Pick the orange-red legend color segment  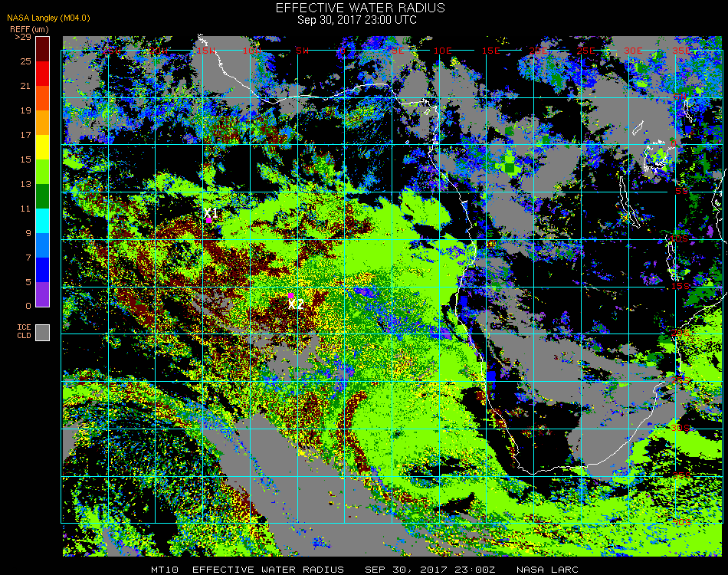[43, 98]
